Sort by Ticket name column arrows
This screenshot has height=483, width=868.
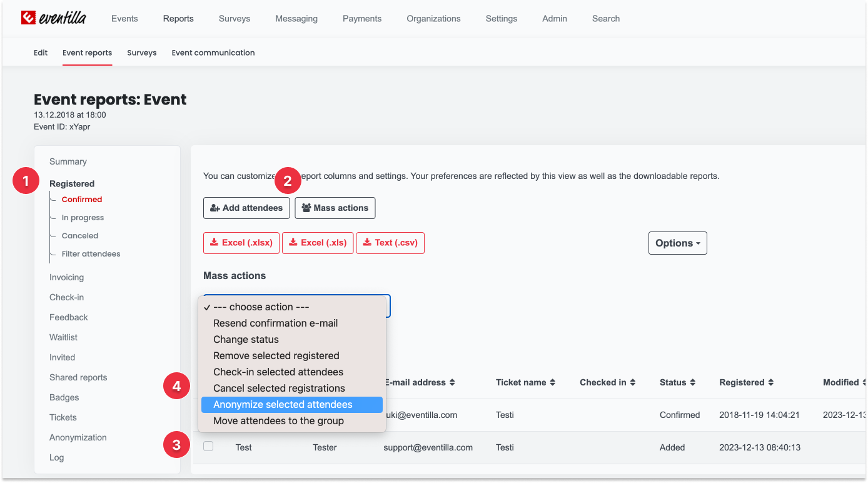tap(552, 382)
